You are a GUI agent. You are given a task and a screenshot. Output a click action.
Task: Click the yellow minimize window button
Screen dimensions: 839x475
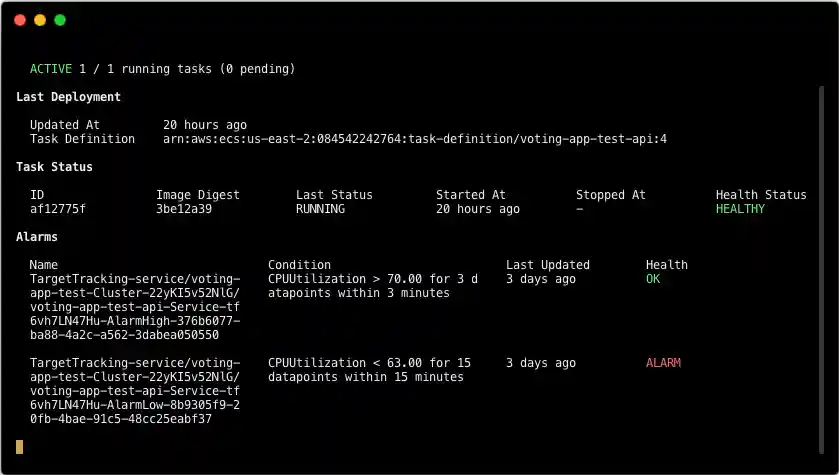[x=40, y=20]
